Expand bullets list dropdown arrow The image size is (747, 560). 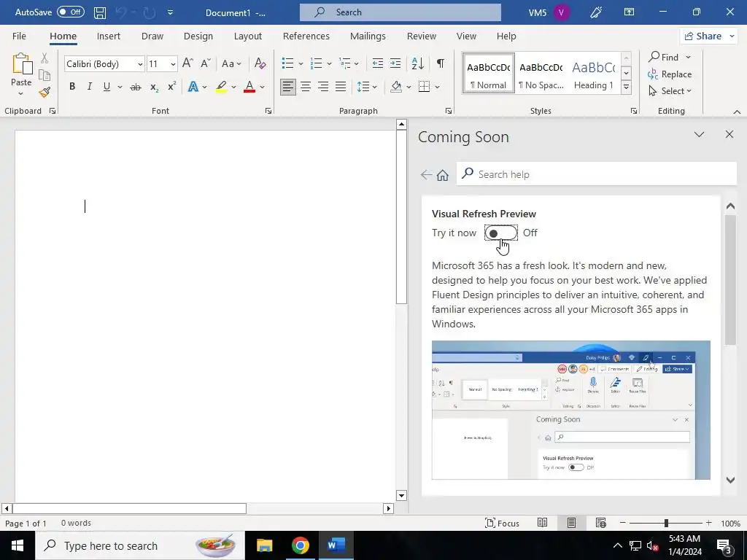point(301,64)
